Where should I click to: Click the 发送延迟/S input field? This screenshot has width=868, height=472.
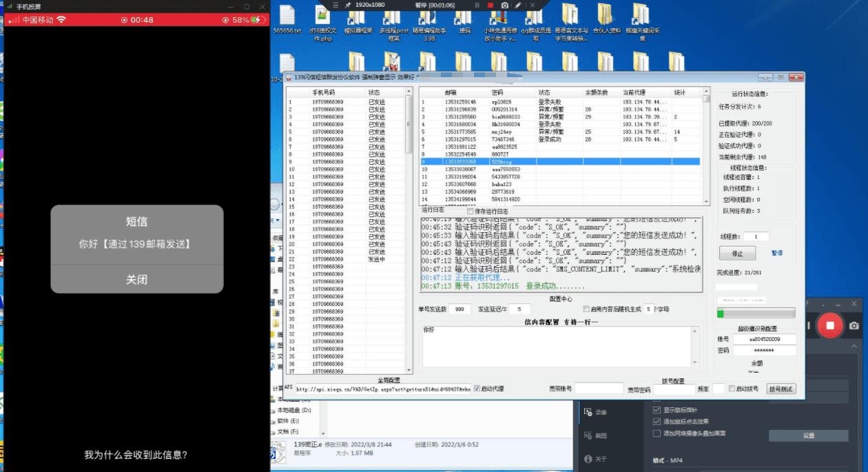click(x=519, y=309)
